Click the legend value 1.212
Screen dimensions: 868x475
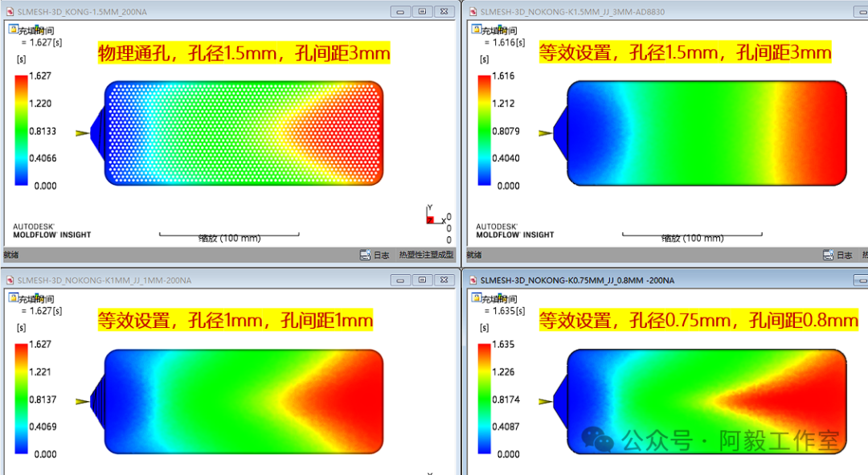pyautogui.click(x=503, y=104)
